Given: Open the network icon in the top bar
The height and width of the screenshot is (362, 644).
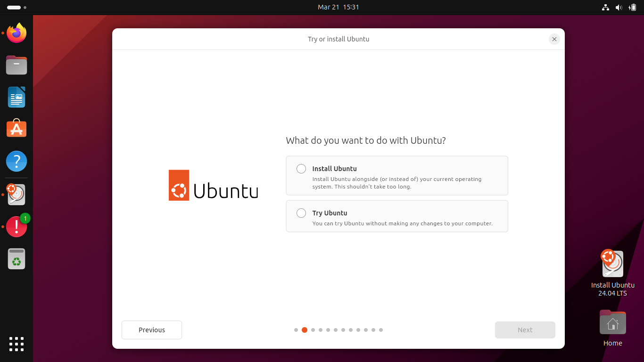Looking at the screenshot, I should pos(605,7).
